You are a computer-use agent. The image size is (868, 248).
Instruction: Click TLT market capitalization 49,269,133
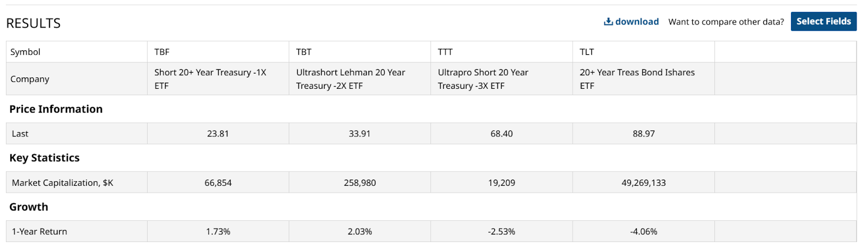click(643, 183)
